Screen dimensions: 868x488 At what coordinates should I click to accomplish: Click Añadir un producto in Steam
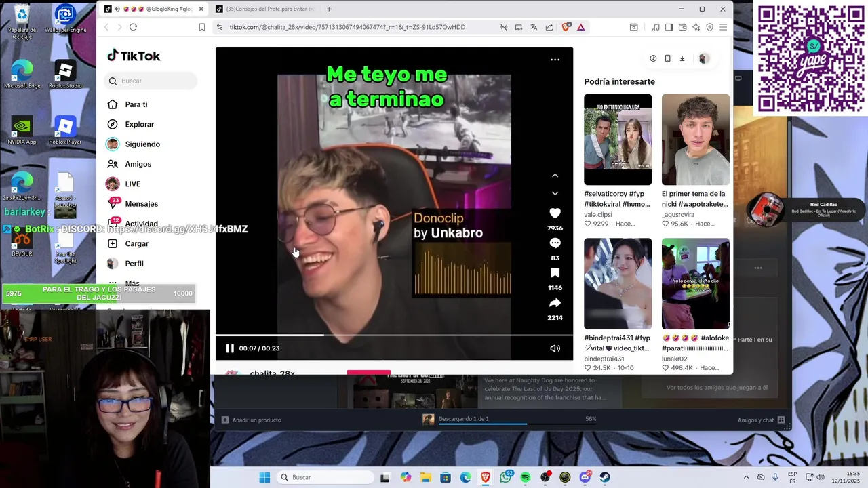tap(251, 420)
